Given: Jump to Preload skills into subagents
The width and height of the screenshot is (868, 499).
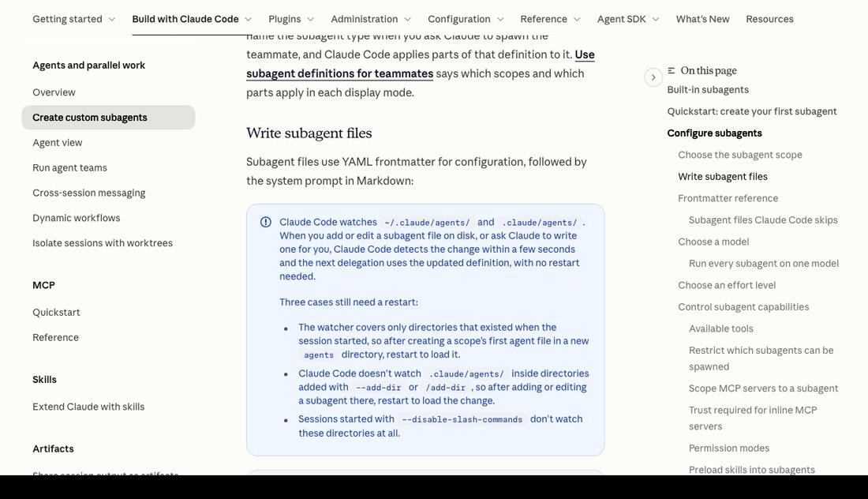Looking at the screenshot, I should pyautogui.click(x=751, y=470).
